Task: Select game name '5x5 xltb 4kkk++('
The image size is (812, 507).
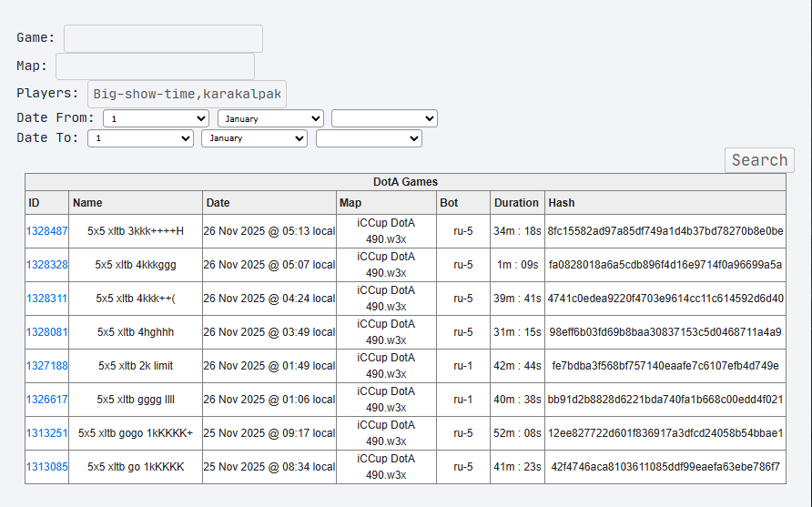Action: pyautogui.click(x=136, y=299)
